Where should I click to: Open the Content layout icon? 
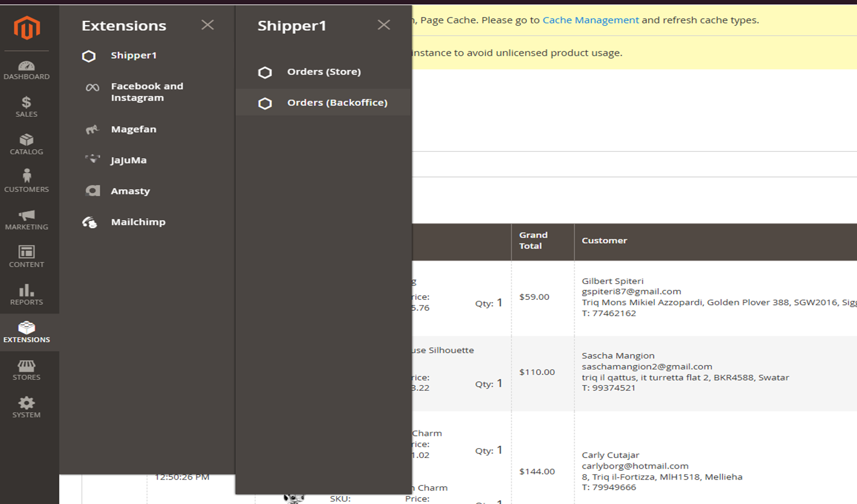point(26,251)
